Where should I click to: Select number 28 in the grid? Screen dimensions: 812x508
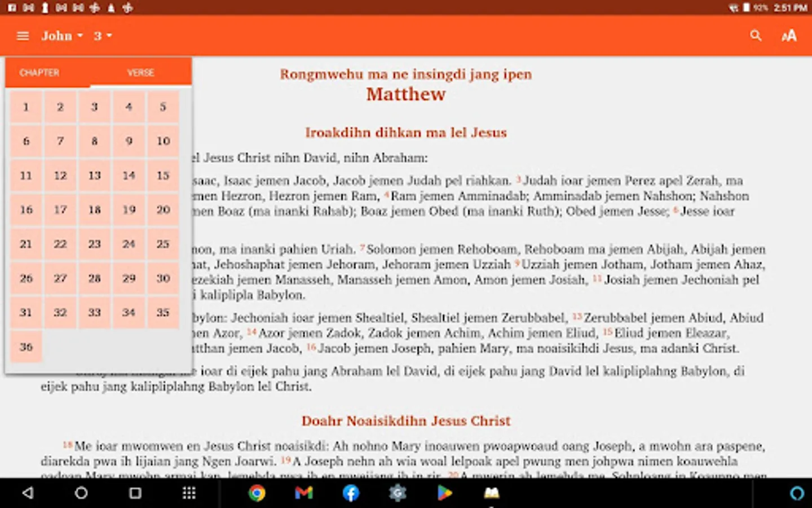point(95,278)
